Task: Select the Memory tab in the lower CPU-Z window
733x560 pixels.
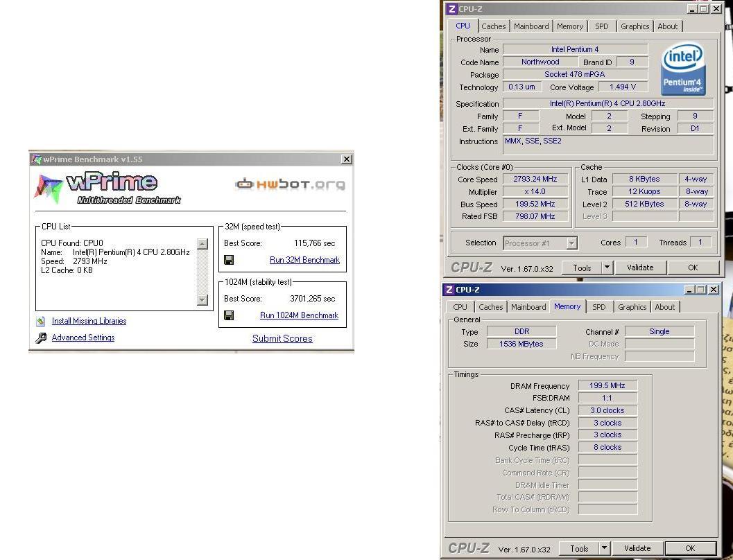Action: pos(567,306)
